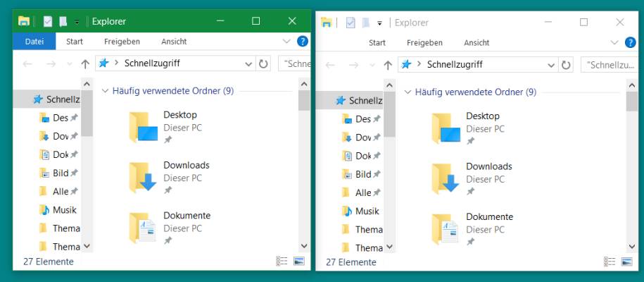Viewport: 644px width, 282px height.
Task: Click help icon in green Explorer window
Action: click(x=302, y=41)
